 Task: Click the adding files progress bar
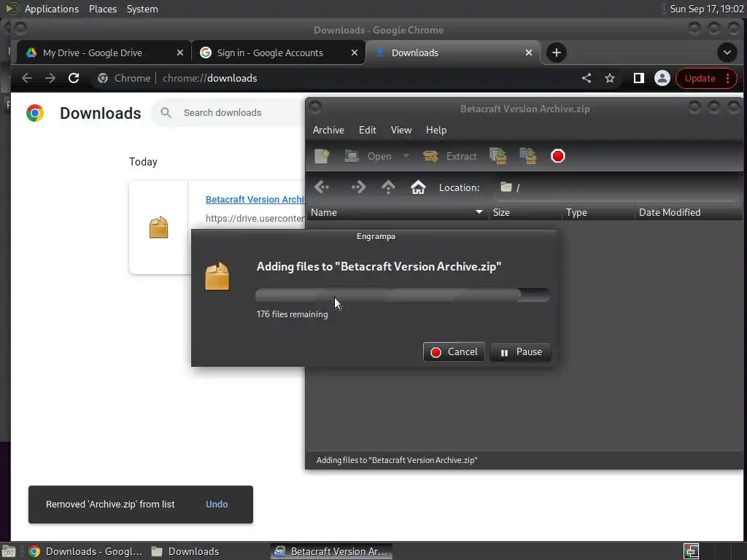click(x=403, y=295)
